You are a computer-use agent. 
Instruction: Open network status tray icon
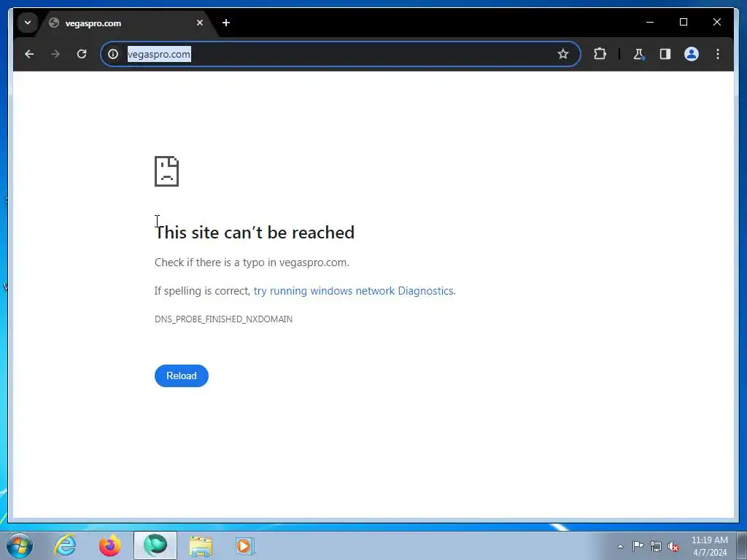[x=656, y=547]
